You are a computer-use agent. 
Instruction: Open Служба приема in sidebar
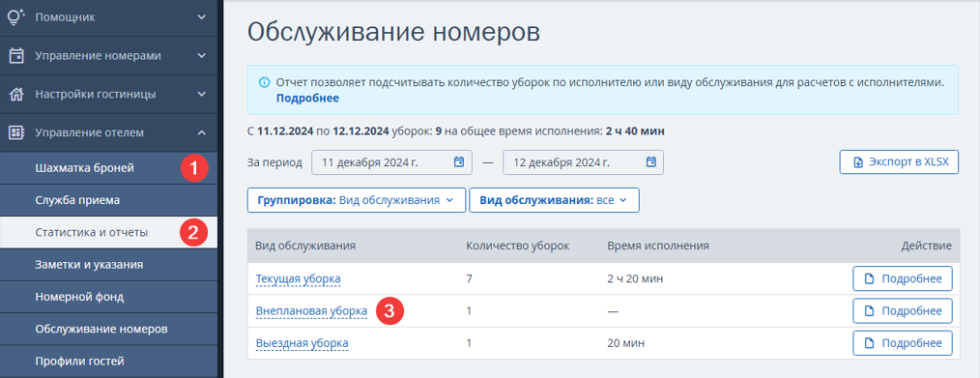109,200
